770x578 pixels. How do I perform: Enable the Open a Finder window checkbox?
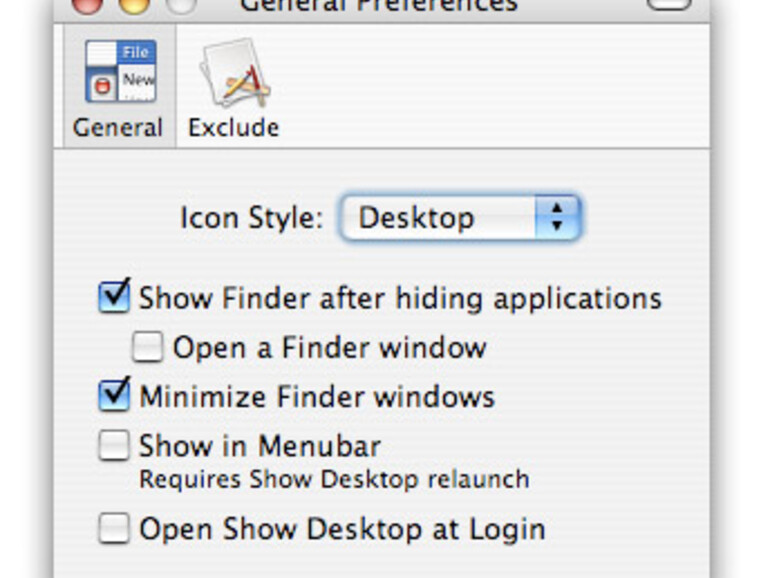tap(148, 347)
